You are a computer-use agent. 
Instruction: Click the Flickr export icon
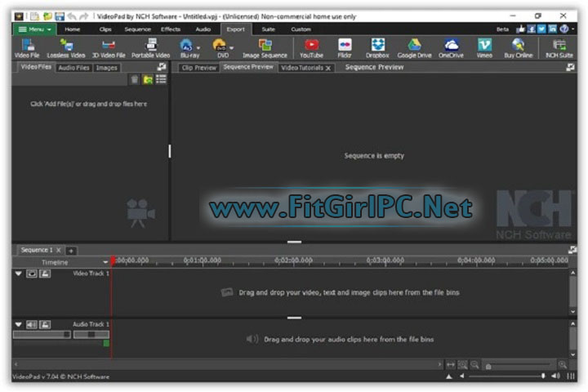pyautogui.click(x=345, y=47)
